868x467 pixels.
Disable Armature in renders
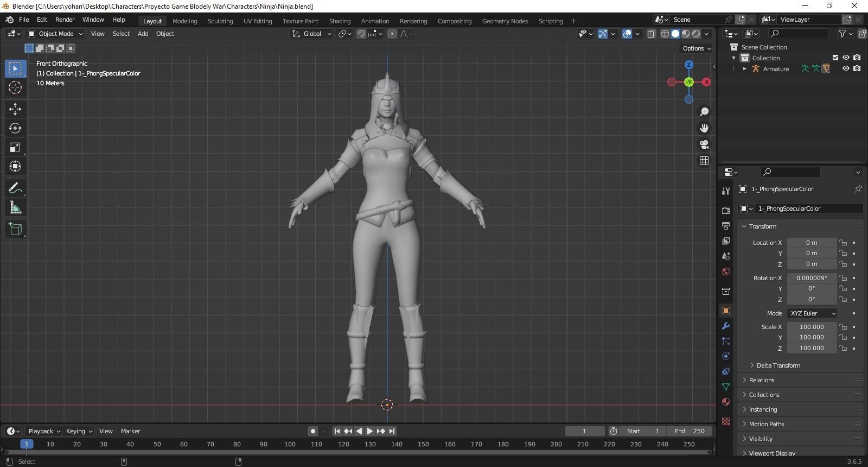(x=857, y=69)
